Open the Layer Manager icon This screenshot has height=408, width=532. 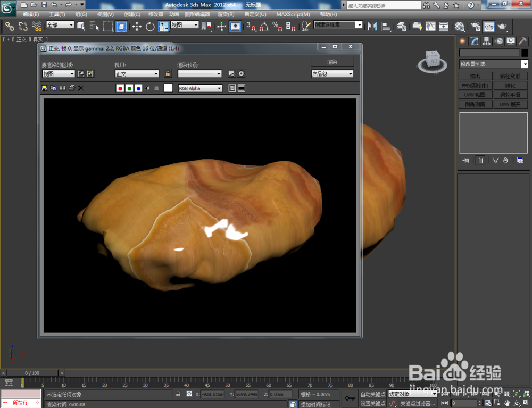point(402,27)
